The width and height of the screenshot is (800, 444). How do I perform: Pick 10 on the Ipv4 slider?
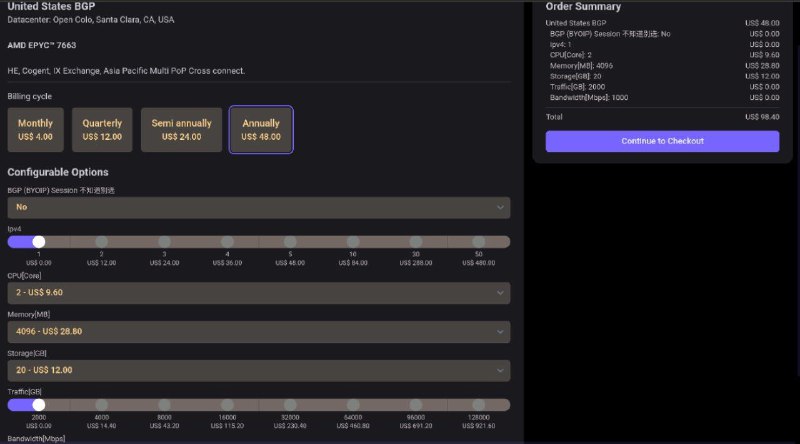353,242
